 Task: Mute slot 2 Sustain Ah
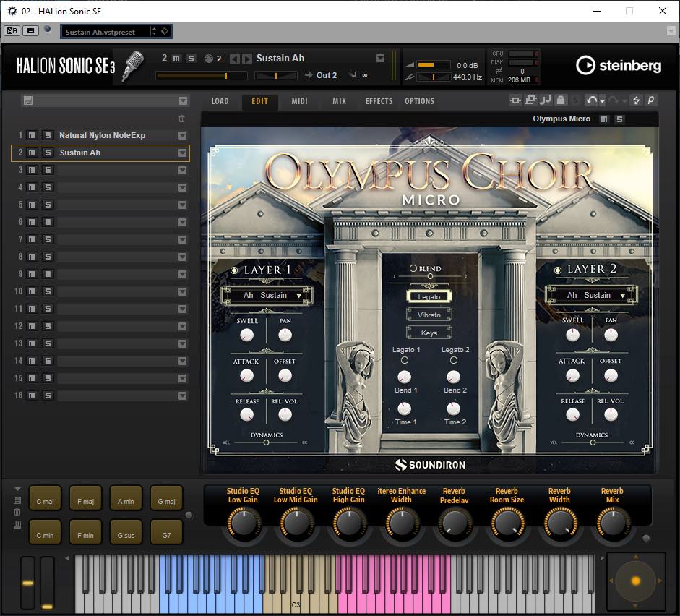[x=32, y=153]
